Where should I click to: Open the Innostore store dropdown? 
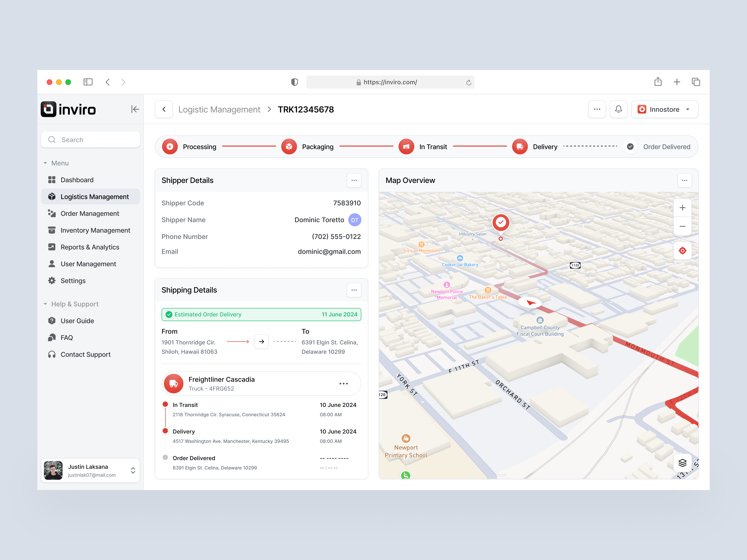point(664,109)
